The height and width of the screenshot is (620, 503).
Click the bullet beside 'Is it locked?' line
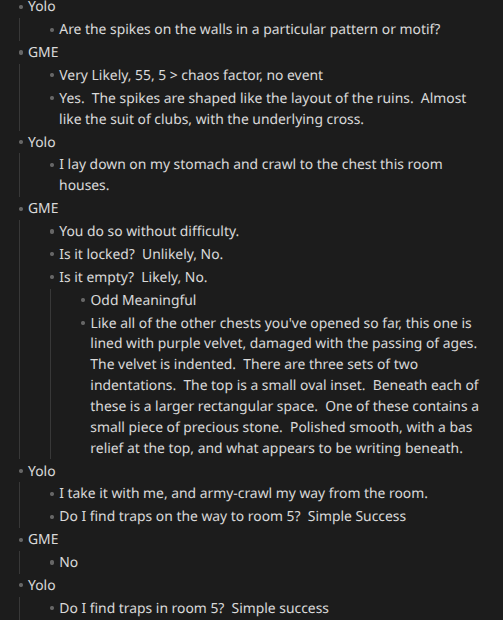52,255
